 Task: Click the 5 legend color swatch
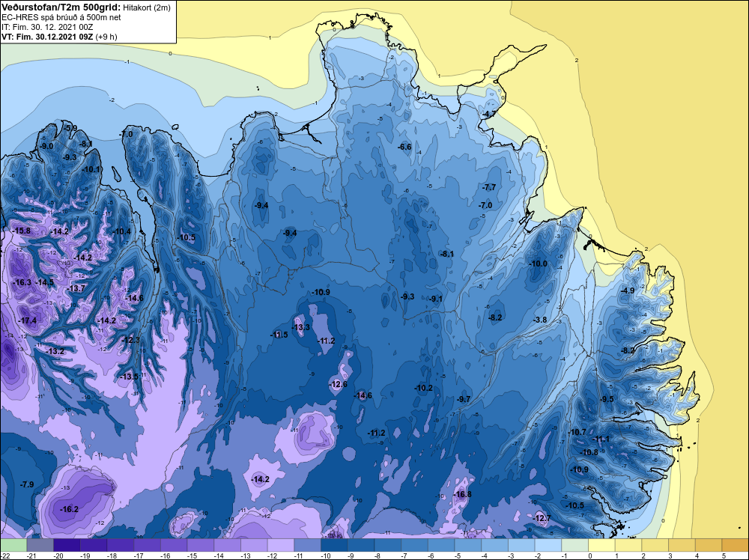pyautogui.click(x=736, y=545)
